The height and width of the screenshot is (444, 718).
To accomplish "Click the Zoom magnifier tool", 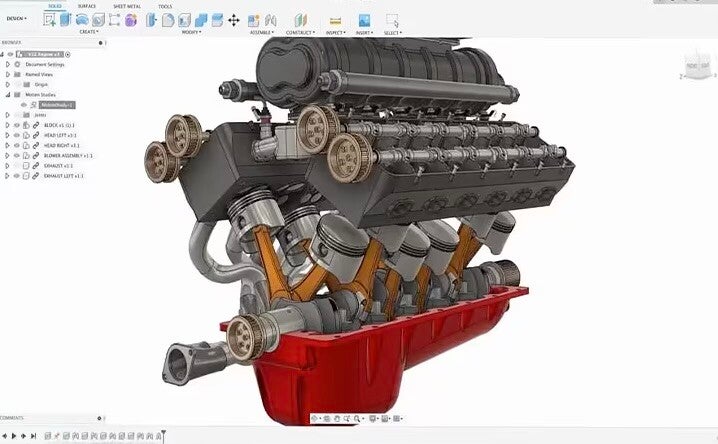I will 357,418.
